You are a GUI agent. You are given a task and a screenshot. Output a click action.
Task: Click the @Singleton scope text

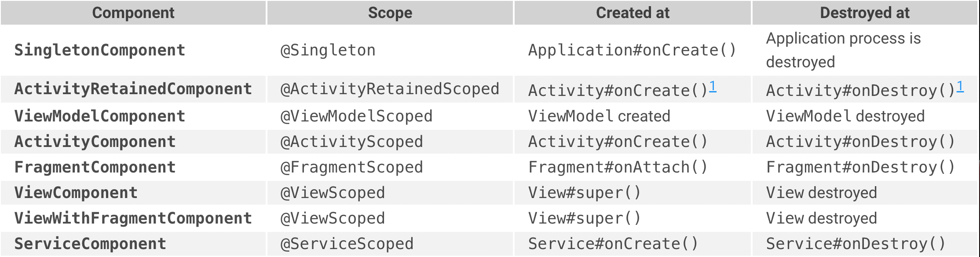pos(328,50)
